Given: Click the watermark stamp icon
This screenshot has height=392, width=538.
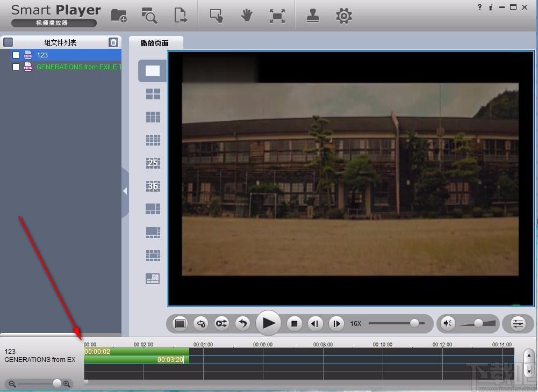Looking at the screenshot, I should pos(313,16).
